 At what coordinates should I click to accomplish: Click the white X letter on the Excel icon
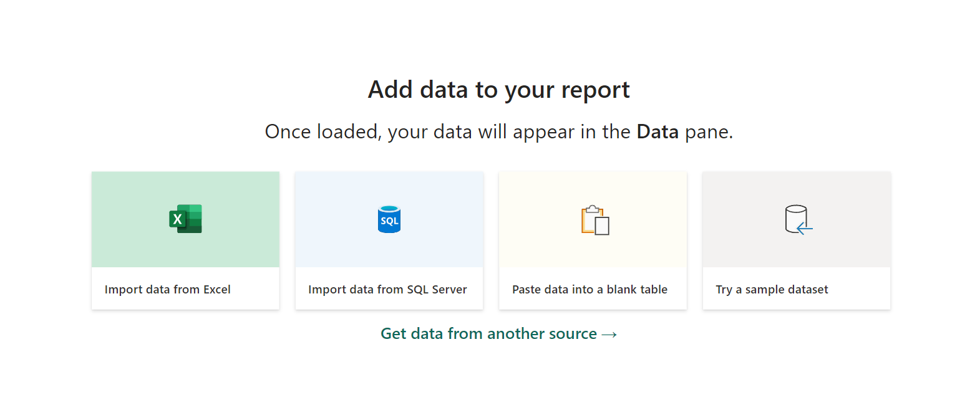pyautogui.click(x=177, y=219)
